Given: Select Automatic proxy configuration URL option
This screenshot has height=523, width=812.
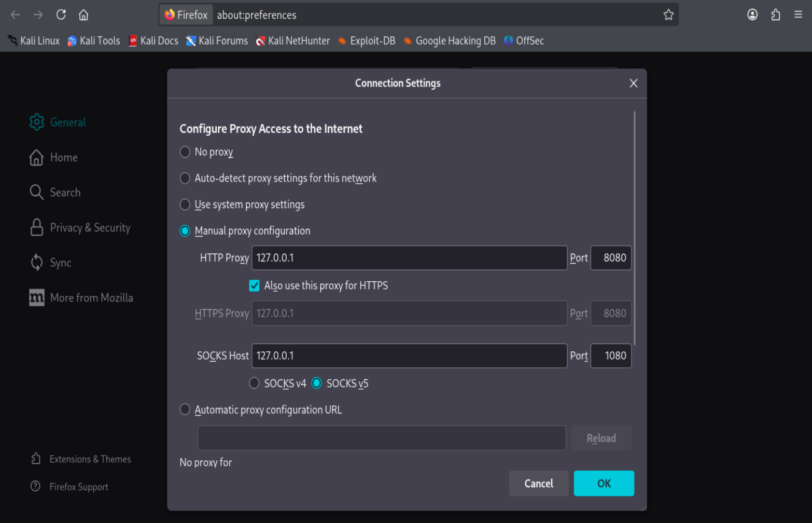Looking at the screenshot, I should pyautogui.click(x=185, y=409).
